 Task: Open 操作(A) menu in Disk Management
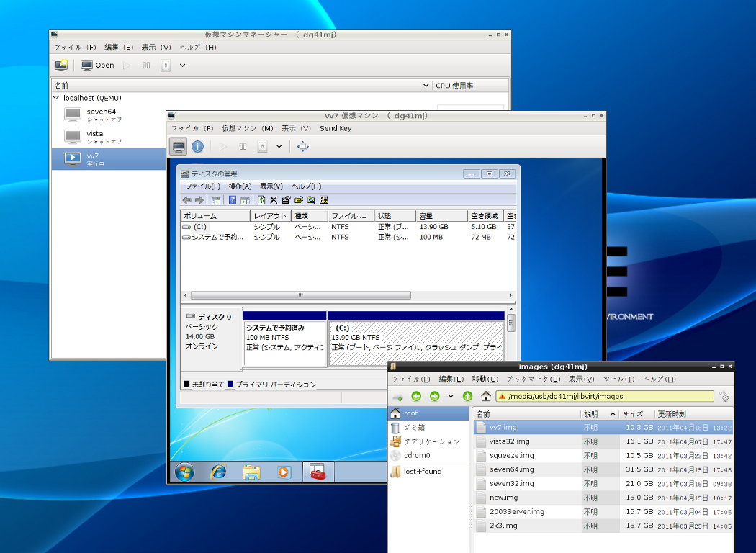coord(240,186)
